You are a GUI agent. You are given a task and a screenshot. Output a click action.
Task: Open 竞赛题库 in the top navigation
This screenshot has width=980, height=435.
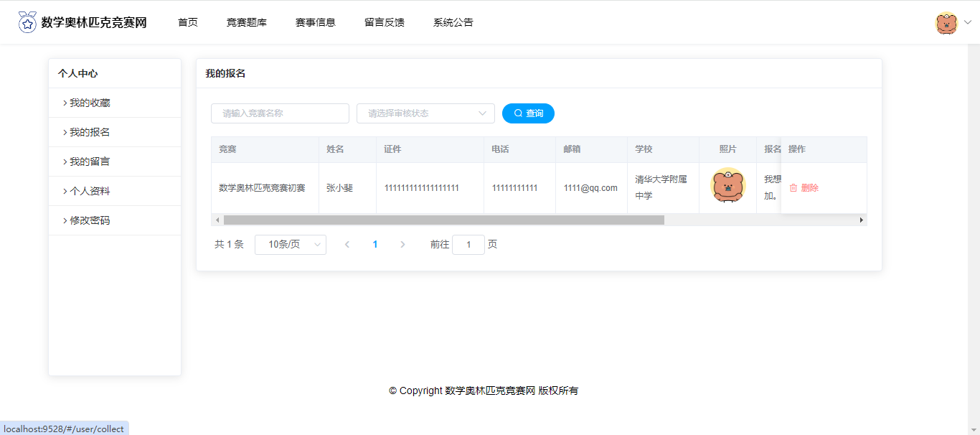click(247, 22)
